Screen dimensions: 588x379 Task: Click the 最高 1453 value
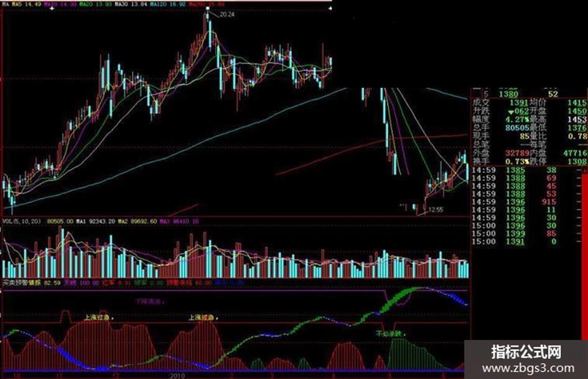tap(577, 119)
